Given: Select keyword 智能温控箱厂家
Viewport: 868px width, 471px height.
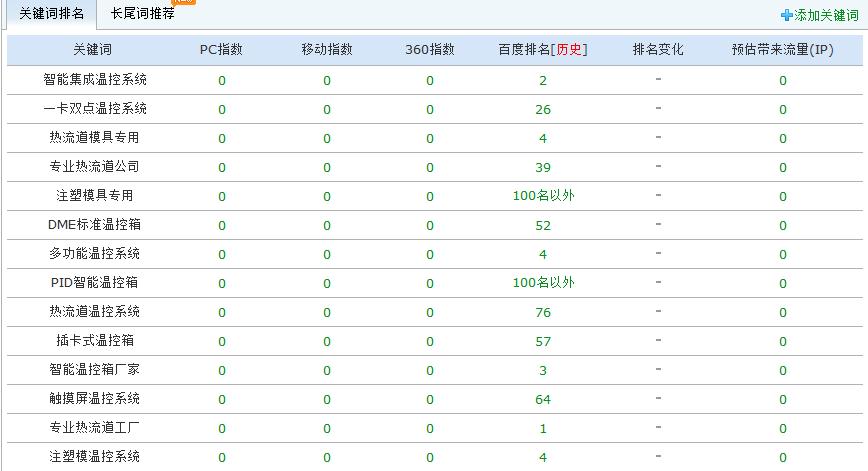Looking at the screenshot, I should coord(95,369).
